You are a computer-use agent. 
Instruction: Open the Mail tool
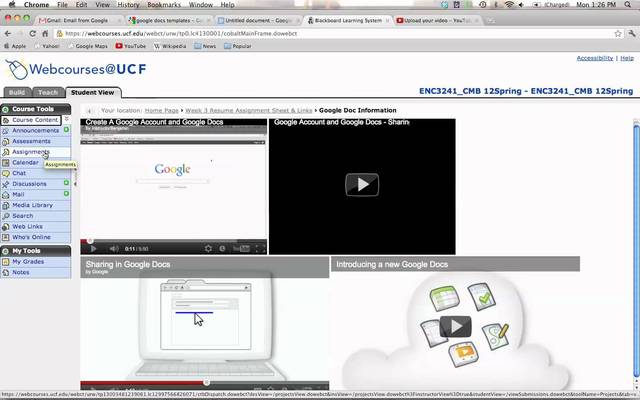point(18,194)
